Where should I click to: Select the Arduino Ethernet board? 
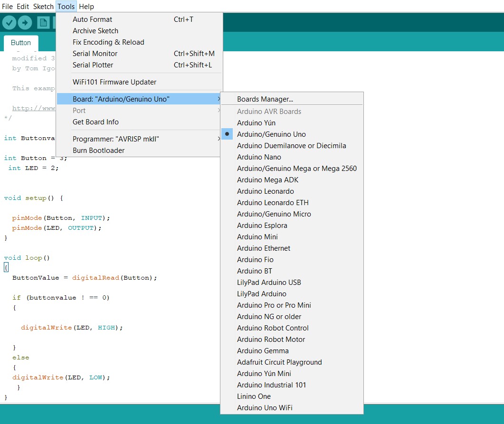tap(292, 248)
